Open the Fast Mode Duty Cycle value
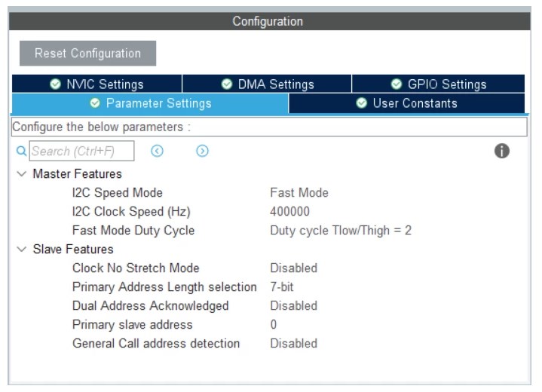Image resolution: width=542 pixels, height=392 pixels. point(341,231)
